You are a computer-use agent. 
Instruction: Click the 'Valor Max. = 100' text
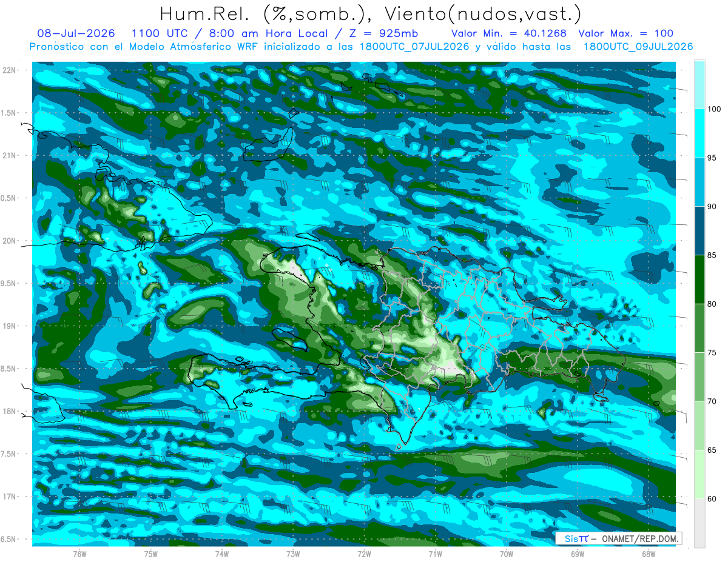pos(626,33)
